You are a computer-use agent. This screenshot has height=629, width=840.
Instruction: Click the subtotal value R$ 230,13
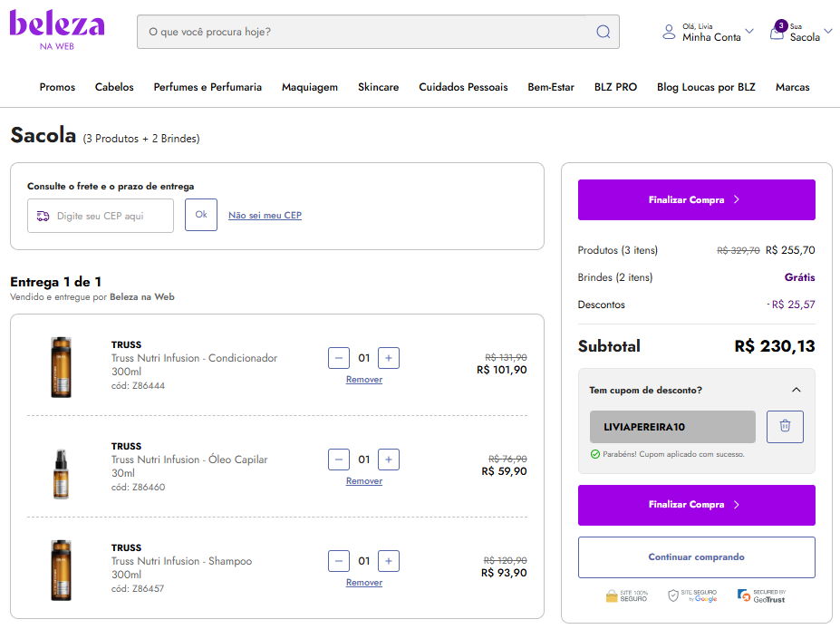[x=775, y=346]
